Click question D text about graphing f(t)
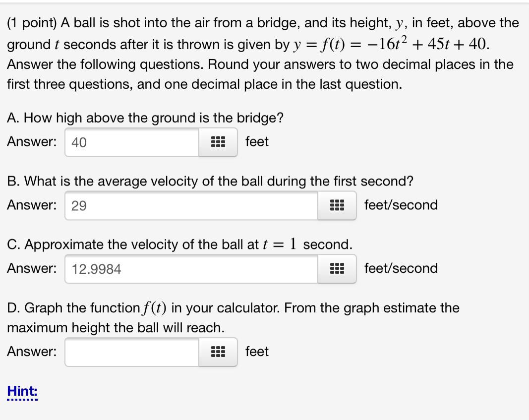The height and width of the screenshot is (420, 529). tap(233, 308)
